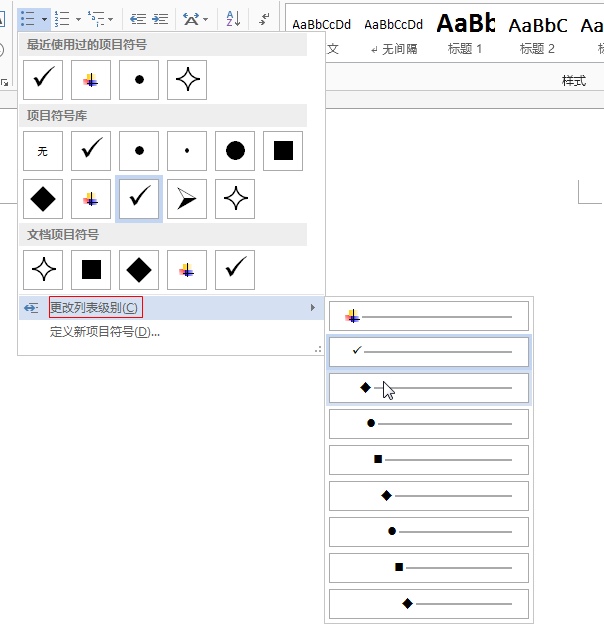Pick four-point star in document bullets
This screenshot has width=604, height=643.
[x=43, y=270]
